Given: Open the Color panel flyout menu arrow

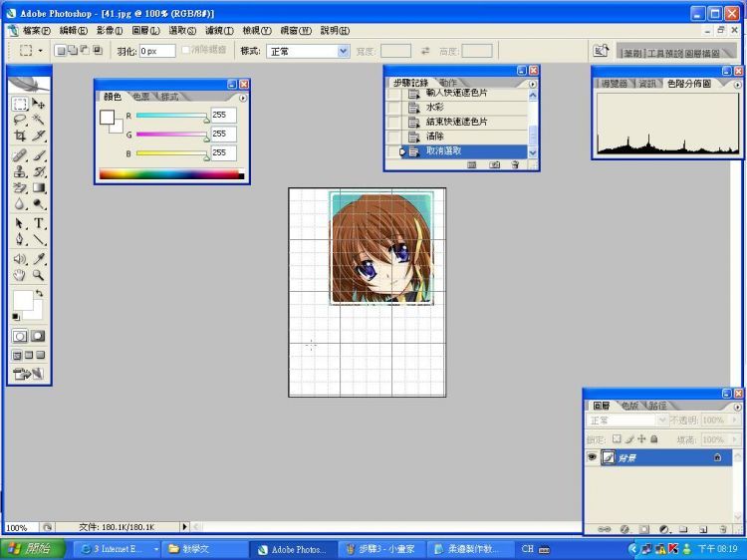Looking at the screenshot, I should pyautogui.click(x=242, y=98).
